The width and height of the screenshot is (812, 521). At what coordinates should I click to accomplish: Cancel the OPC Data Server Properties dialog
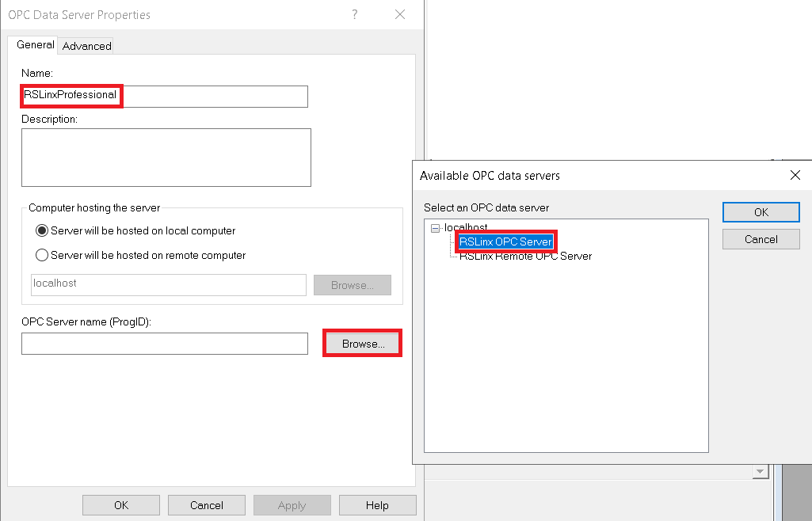(207, 505)
